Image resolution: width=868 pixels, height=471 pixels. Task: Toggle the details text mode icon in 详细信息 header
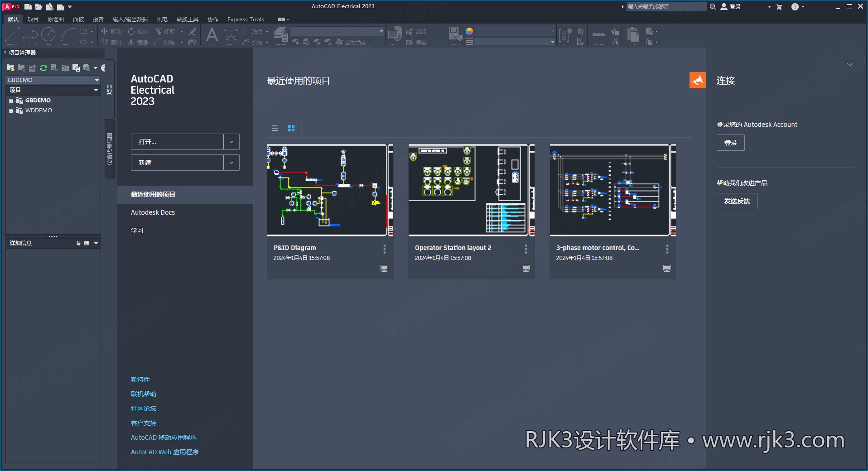click(78, 243)
